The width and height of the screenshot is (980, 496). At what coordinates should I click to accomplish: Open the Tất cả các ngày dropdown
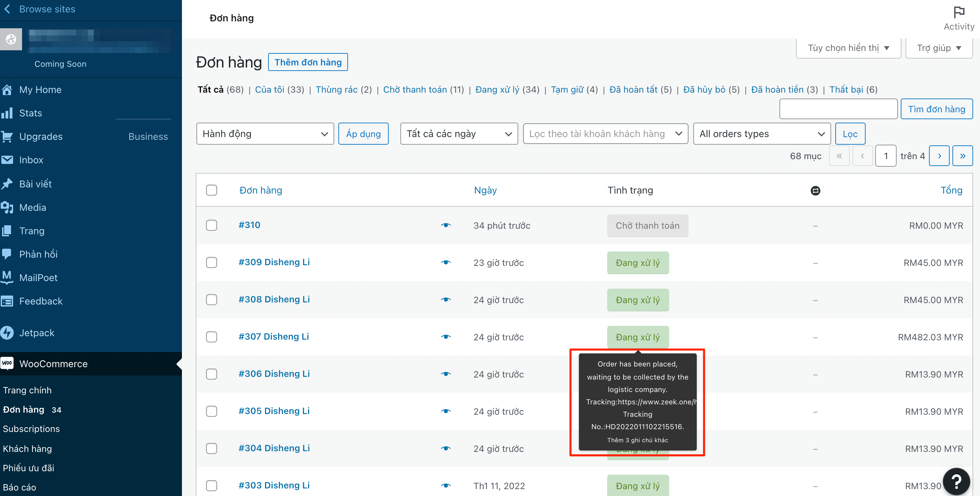click(459, 134)
